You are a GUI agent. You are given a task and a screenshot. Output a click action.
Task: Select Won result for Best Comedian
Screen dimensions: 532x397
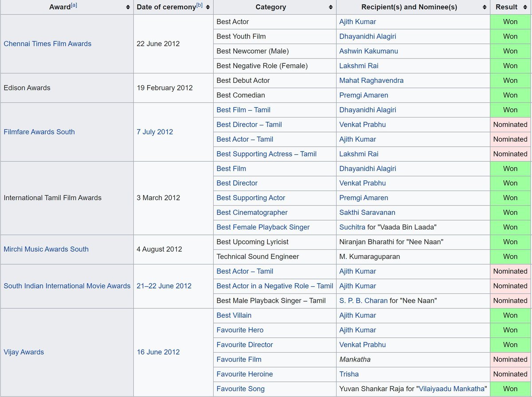510,95
